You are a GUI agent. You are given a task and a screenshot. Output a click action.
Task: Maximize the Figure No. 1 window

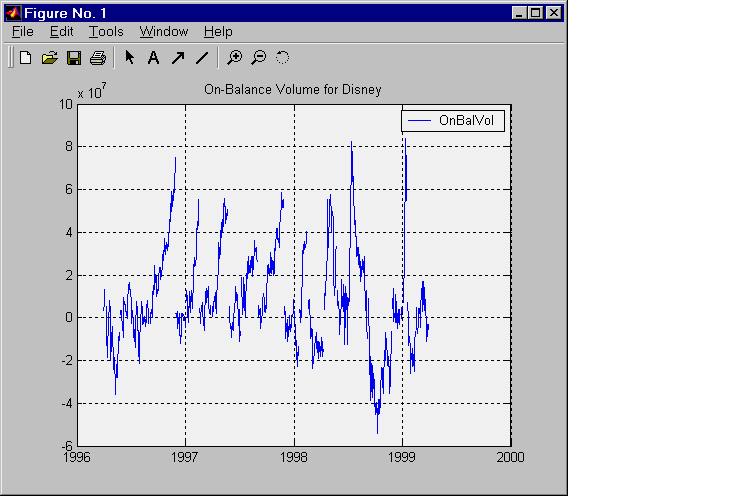[x=536, y=13]
